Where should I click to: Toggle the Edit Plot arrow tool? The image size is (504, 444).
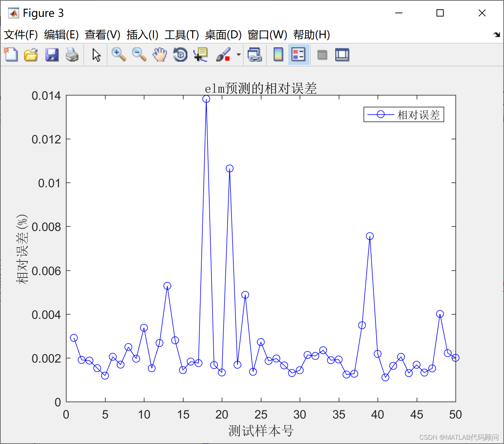[96, 55]
